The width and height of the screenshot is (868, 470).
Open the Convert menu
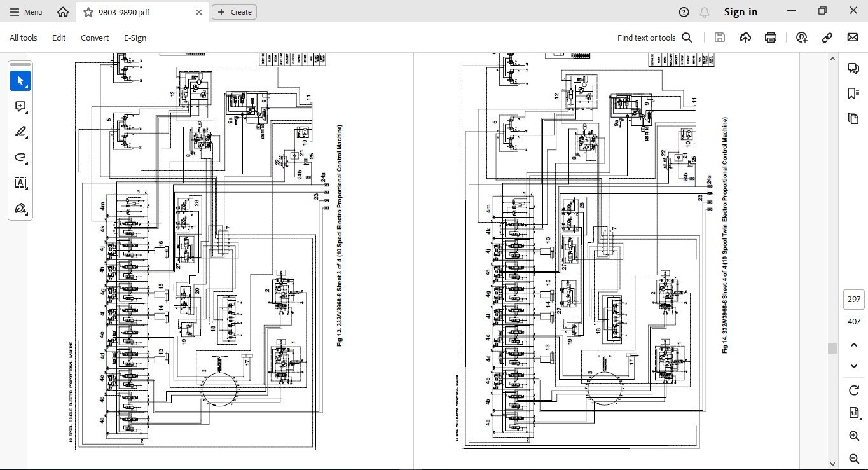[x=95, y=38]
